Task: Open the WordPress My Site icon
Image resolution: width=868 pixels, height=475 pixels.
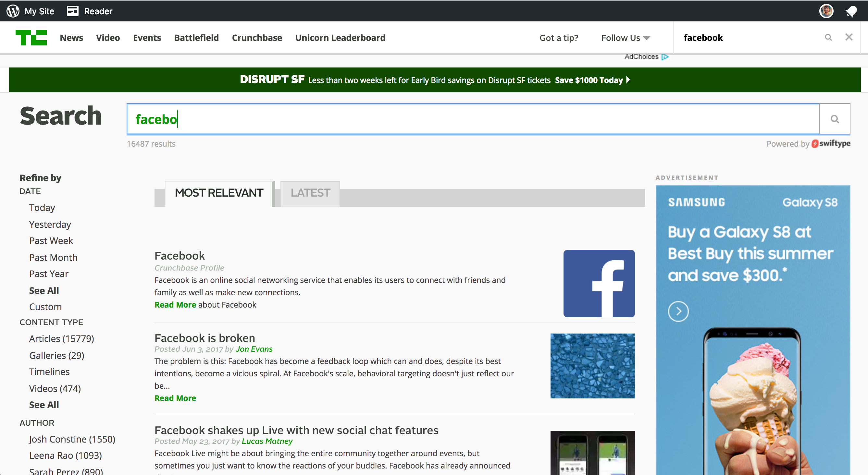Action: [13, 11]
